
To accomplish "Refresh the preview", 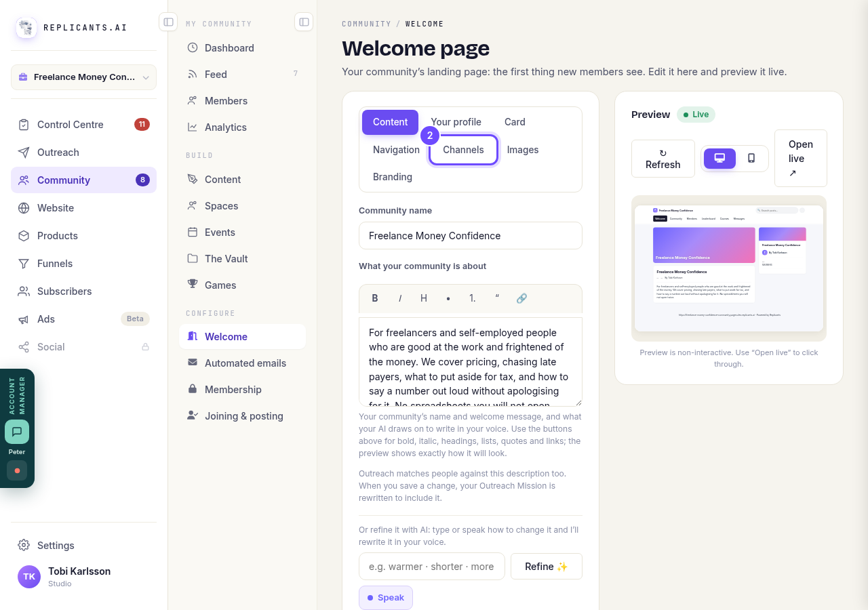I will pos(663,159).
